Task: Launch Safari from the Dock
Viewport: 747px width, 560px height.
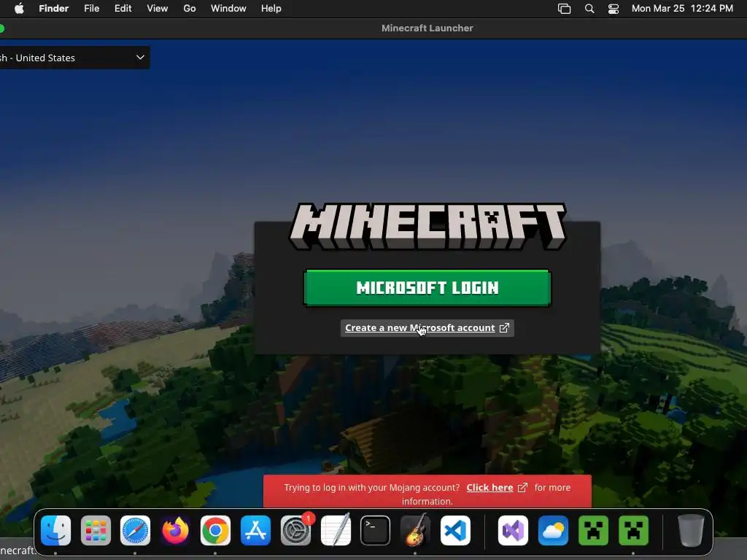Action: (x=135, y=530)
